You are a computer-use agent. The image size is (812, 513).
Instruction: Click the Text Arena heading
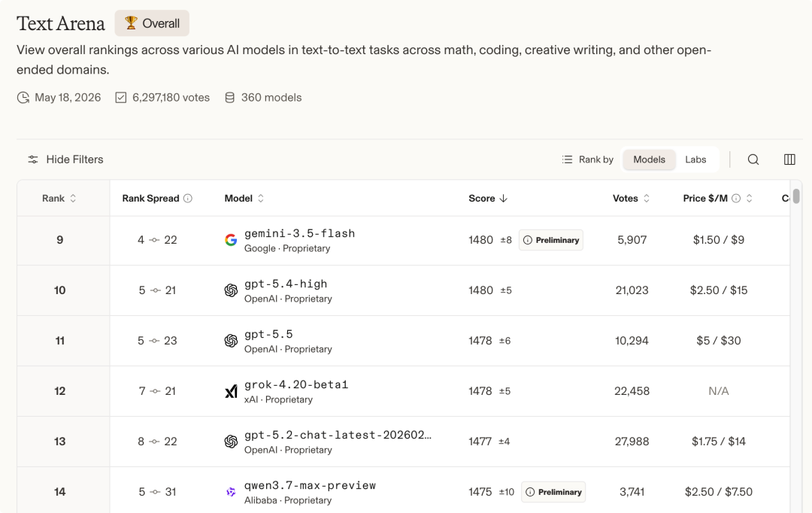click(x=61, y=23)
